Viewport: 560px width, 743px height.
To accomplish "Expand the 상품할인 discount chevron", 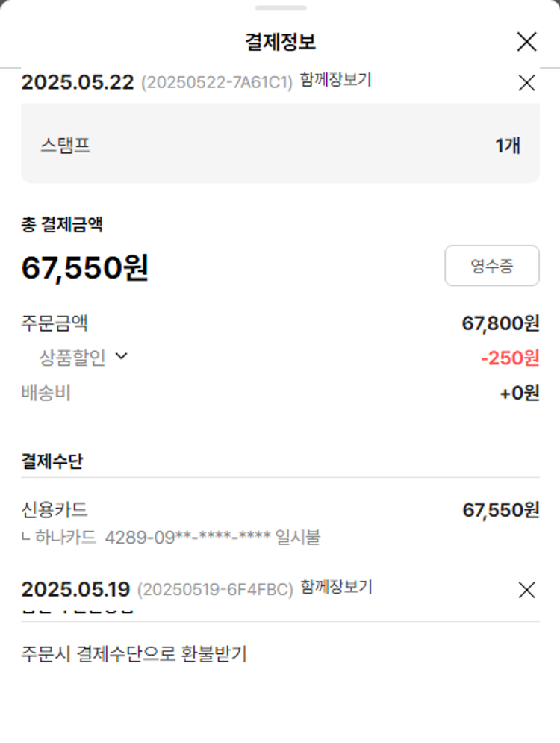I will 122,357.
